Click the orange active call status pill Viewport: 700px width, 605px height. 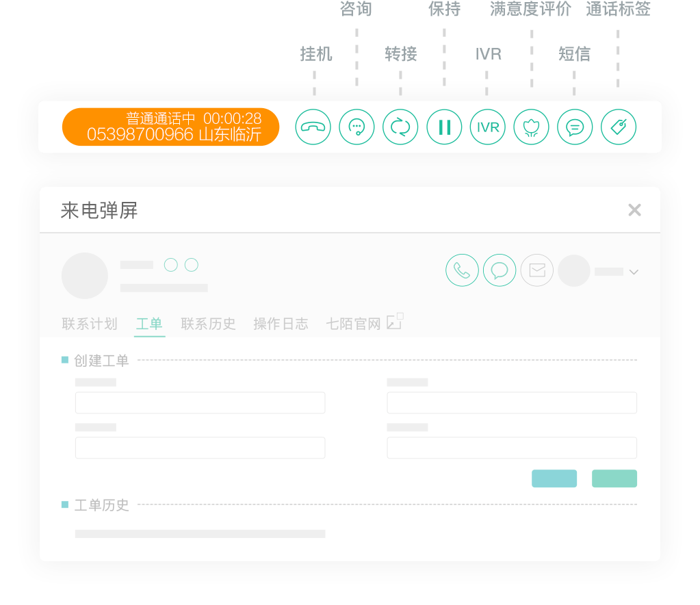pos(170,127)
